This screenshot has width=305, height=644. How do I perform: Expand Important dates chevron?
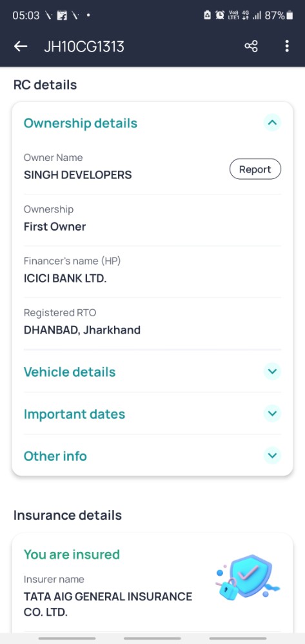pos(272,413)
